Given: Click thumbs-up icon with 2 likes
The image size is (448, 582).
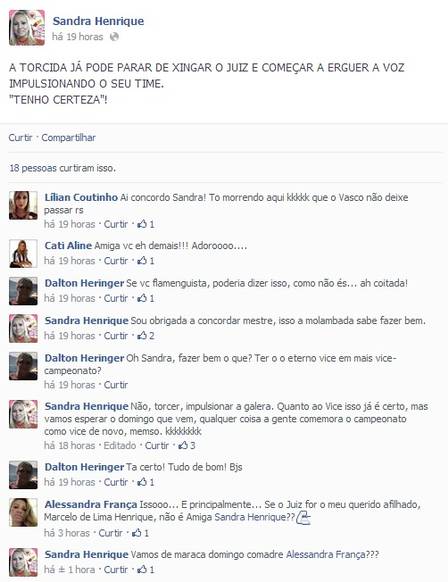Looking at the screenshot, I should pyautogui.click(x=142, y=336).
